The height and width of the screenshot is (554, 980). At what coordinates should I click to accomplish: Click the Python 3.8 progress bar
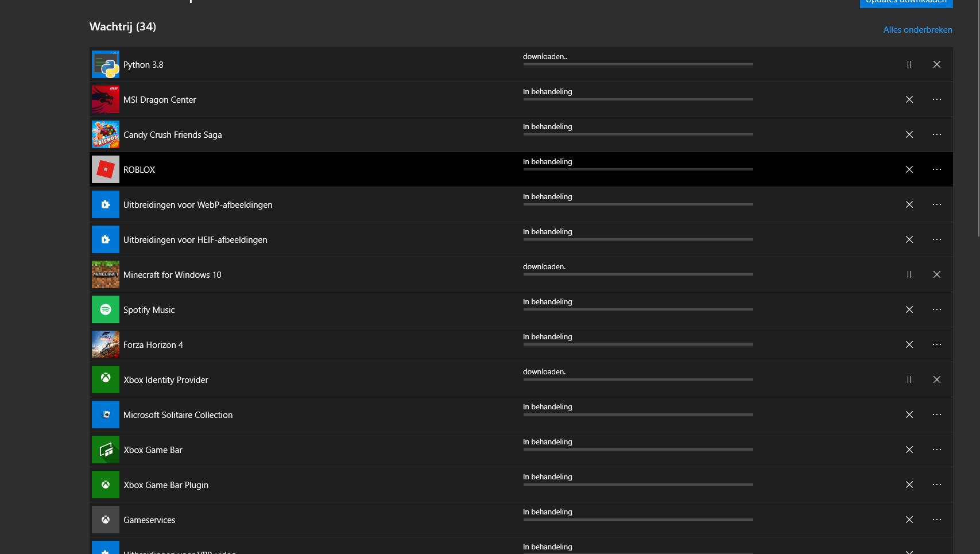coord(638,64)
